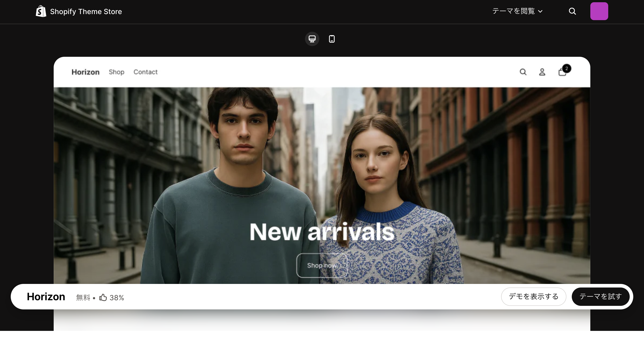This screenshot has height=351, width=644.
Task: Click the Shopify bag logo icon
Action: (41, 11)
